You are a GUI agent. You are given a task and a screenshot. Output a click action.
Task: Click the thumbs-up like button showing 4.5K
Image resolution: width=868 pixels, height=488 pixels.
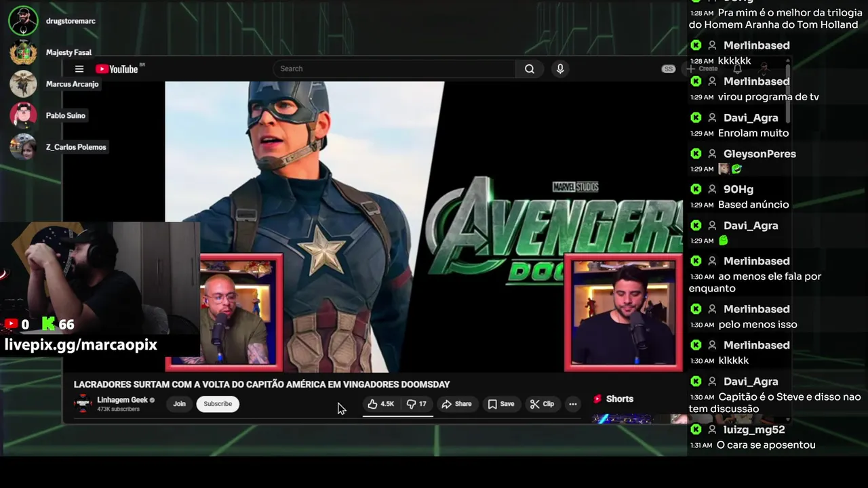(380, 404)
